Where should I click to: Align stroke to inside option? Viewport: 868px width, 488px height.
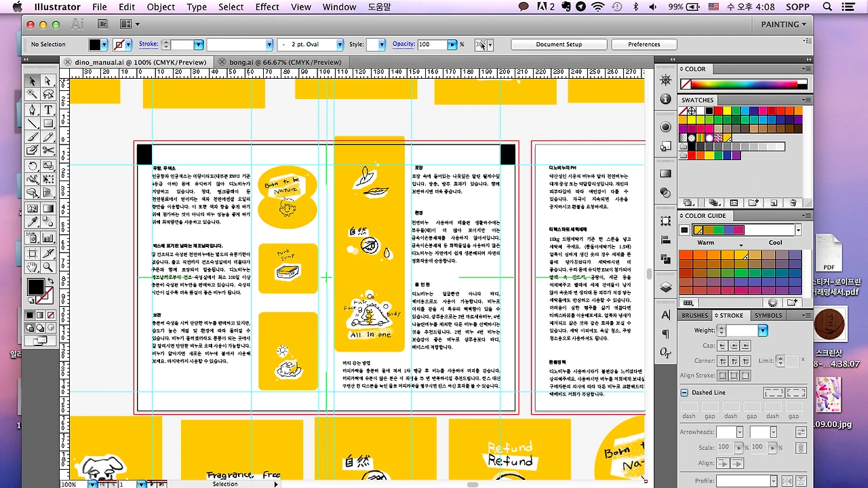[734, 375]
